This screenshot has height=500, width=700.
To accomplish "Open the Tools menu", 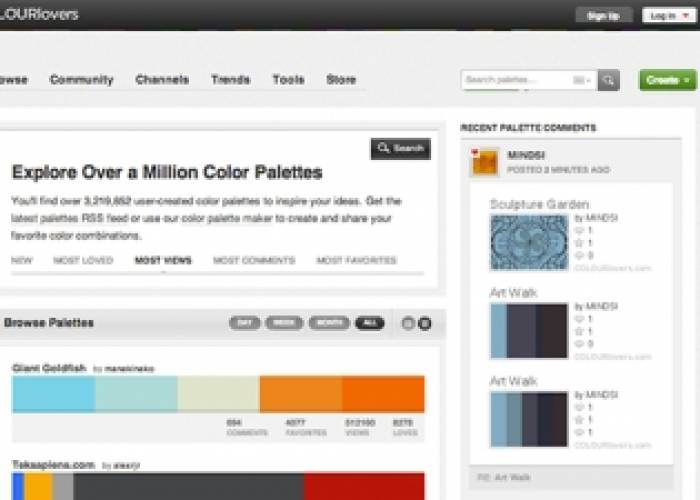I will 288,80.
